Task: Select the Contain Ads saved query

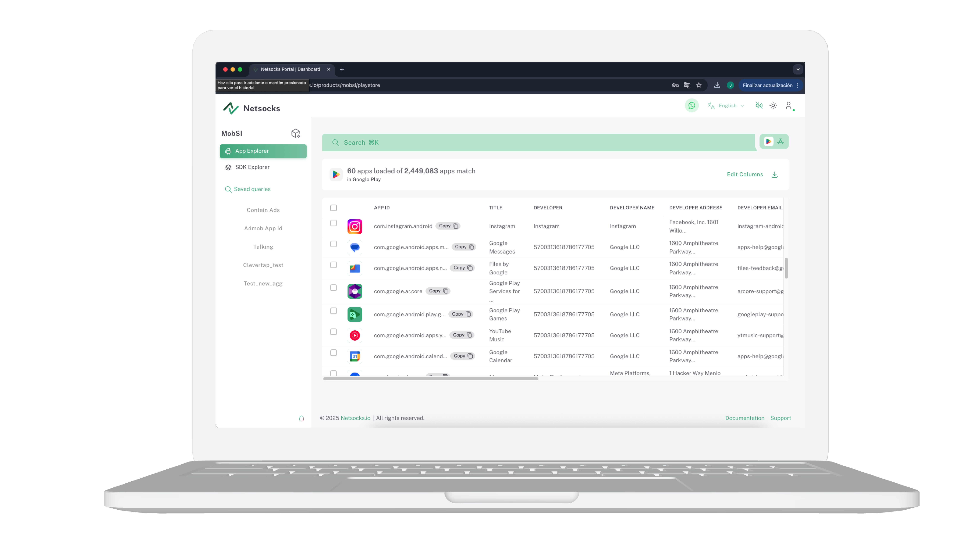Action: 263,210
